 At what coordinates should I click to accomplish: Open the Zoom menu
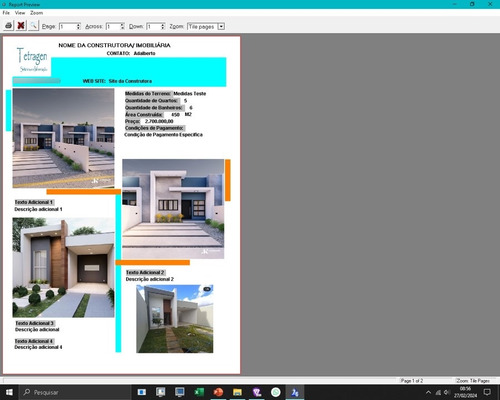click(x=36, y=13)
